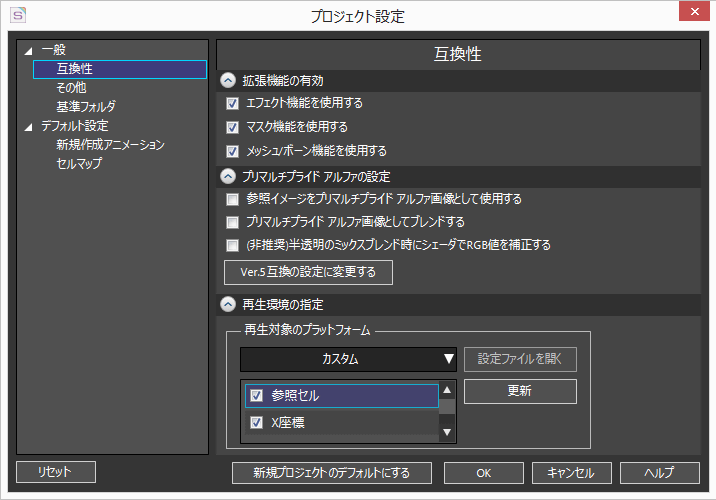Screen dimensions: 716x500
Task: Uncheck the 参照セル list item
Action: [257, 395]
